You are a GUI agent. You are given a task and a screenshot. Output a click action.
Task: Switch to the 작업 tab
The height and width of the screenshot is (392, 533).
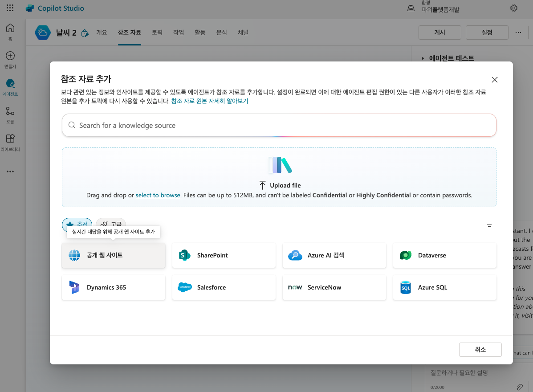[179, 33]
